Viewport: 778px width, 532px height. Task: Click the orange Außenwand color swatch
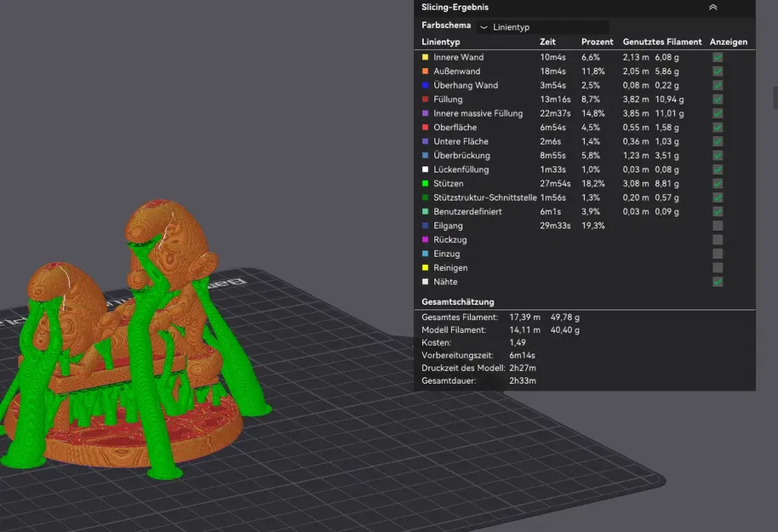click(425, 71)
